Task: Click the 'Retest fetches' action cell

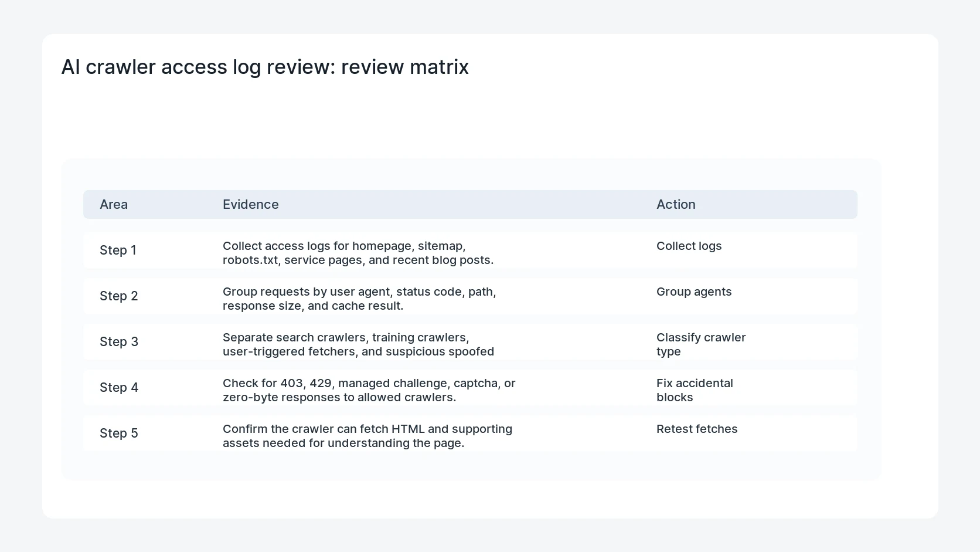Action: tap(697, 429)
